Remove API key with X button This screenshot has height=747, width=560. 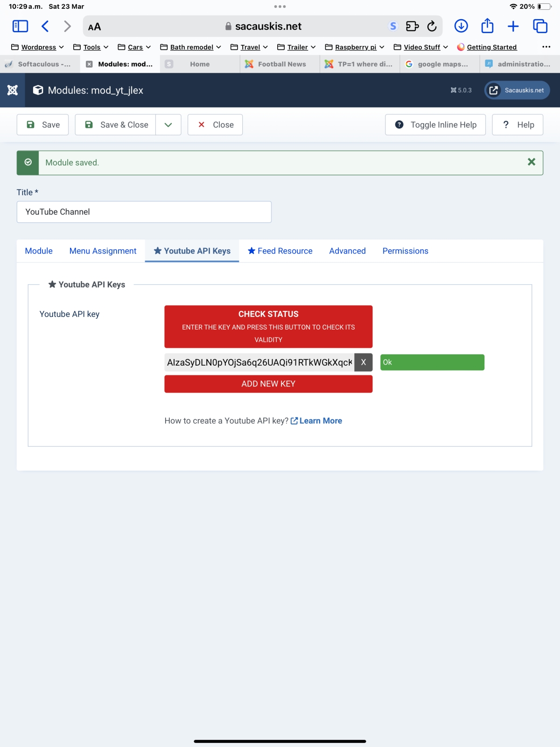363,362
